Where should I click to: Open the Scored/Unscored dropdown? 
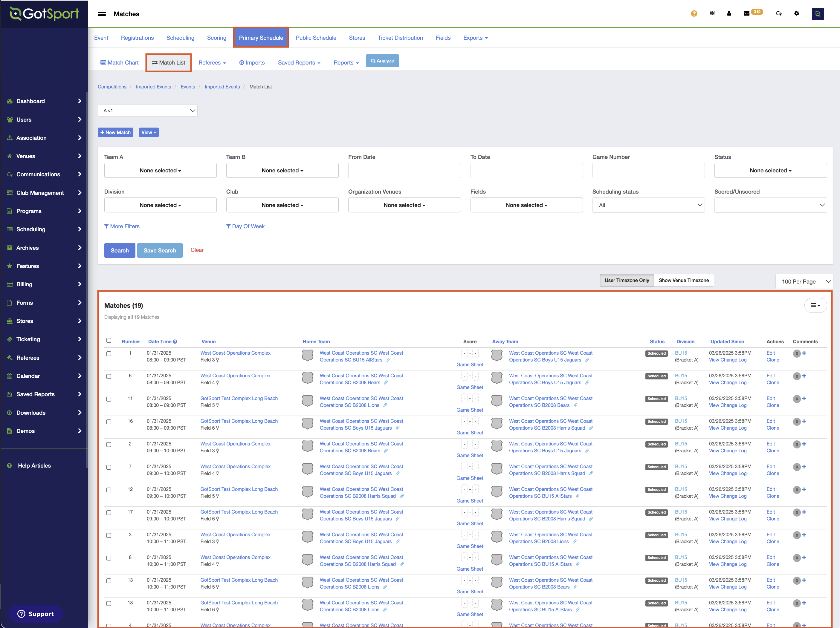pyautogui.click(x=770, y=205)
